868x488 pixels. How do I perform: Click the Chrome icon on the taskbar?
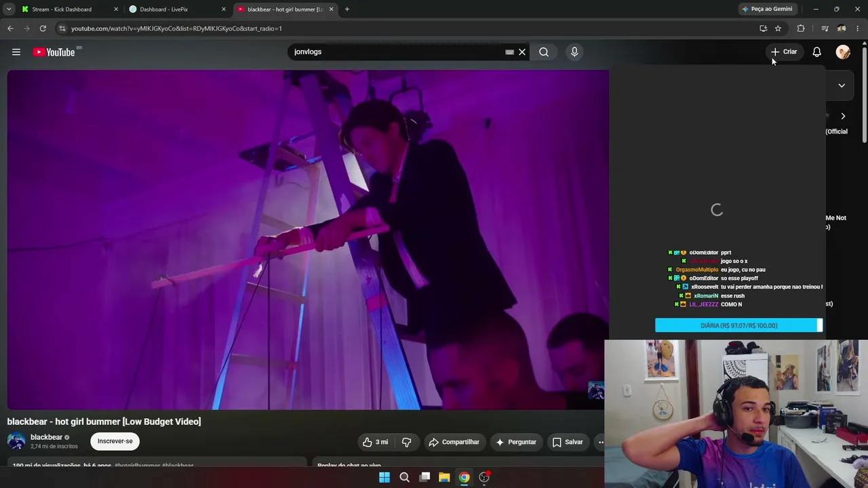coord(464,477)
